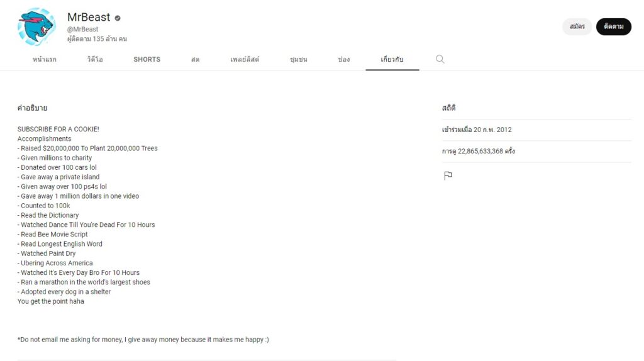Click the Ubering Across America line
644x361 pixels.
[x=55, y=264]
